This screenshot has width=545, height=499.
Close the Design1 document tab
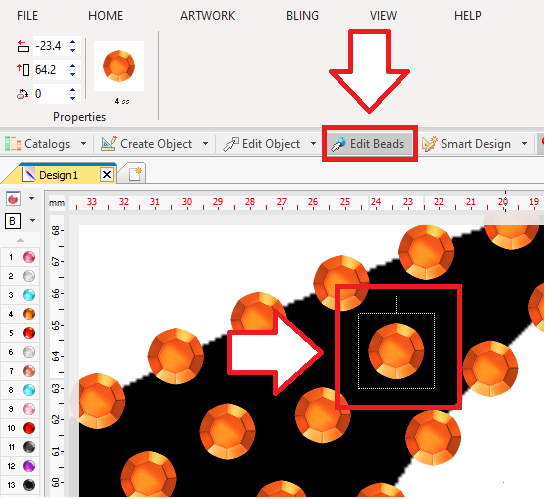coord(107,174)
